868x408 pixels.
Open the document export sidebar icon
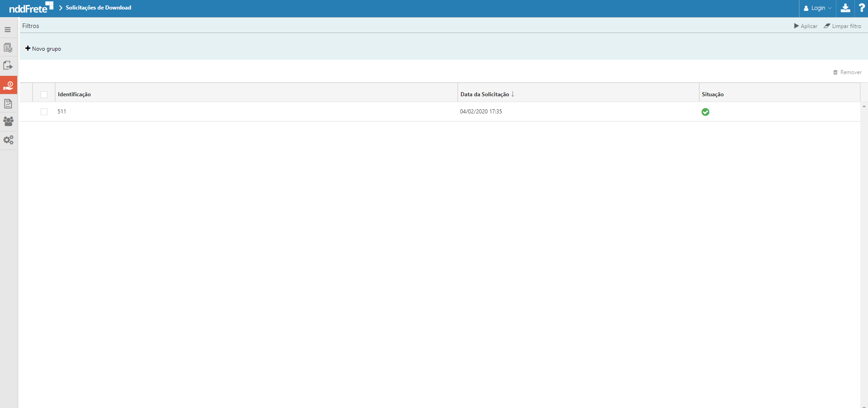pos(8,66)
